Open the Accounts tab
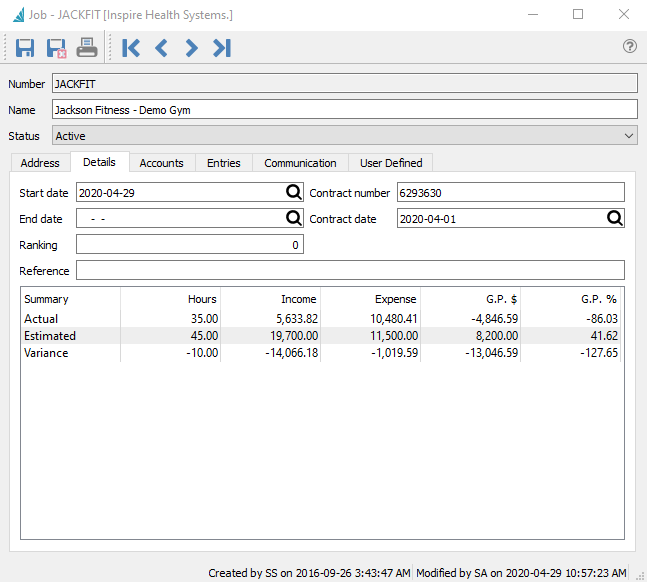Image resolution: width=647 pixels, height=582 pixels. point(161,163)
